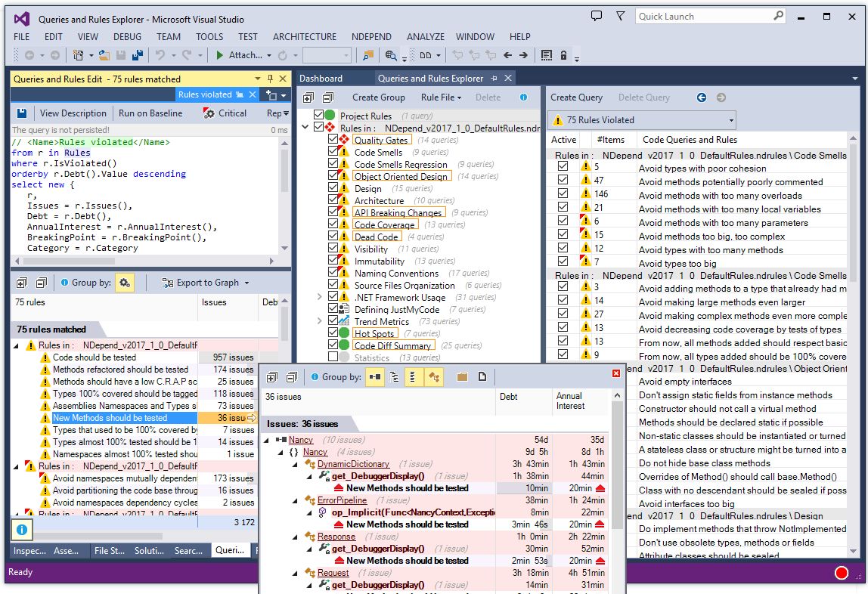Click pin icon on Queries and Rules Edit
This screenshot has height=594, width=868.
(x=270, y=79)
